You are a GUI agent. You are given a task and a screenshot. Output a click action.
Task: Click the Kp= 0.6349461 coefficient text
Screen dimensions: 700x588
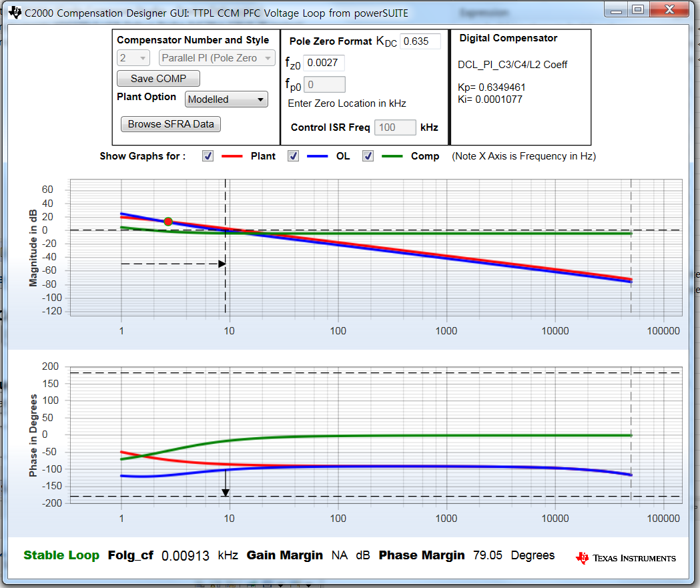coord(492,87)
